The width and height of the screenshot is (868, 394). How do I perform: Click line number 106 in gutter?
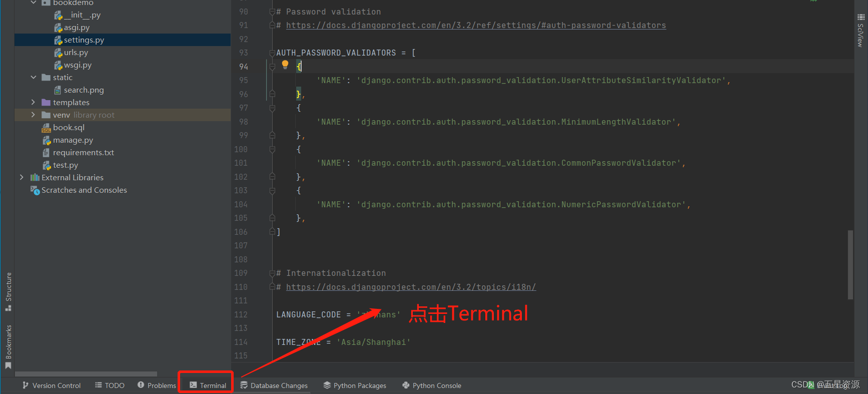[x=241, y=232]
